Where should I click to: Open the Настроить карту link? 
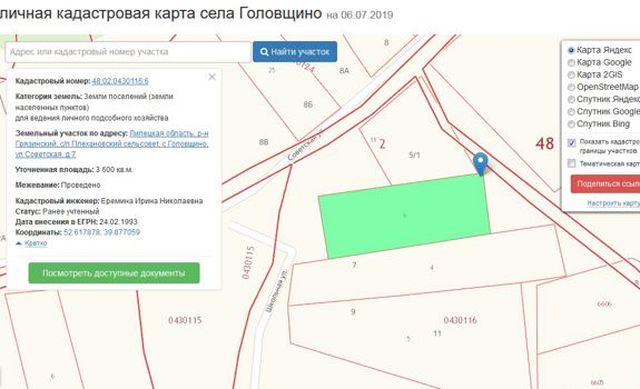coord(613,203)
